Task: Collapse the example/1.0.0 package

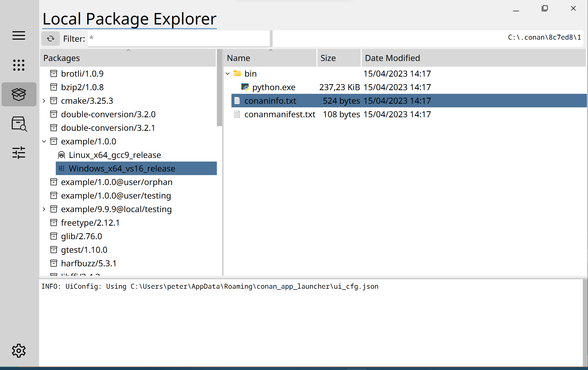Action: tap(44, 141)
